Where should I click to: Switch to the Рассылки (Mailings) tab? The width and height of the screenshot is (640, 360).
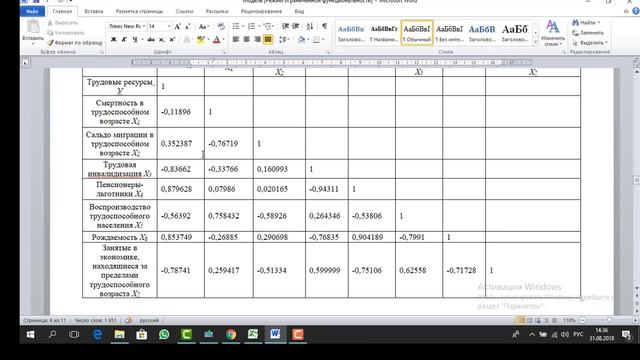pyautogui.click(x=217, y=11)
